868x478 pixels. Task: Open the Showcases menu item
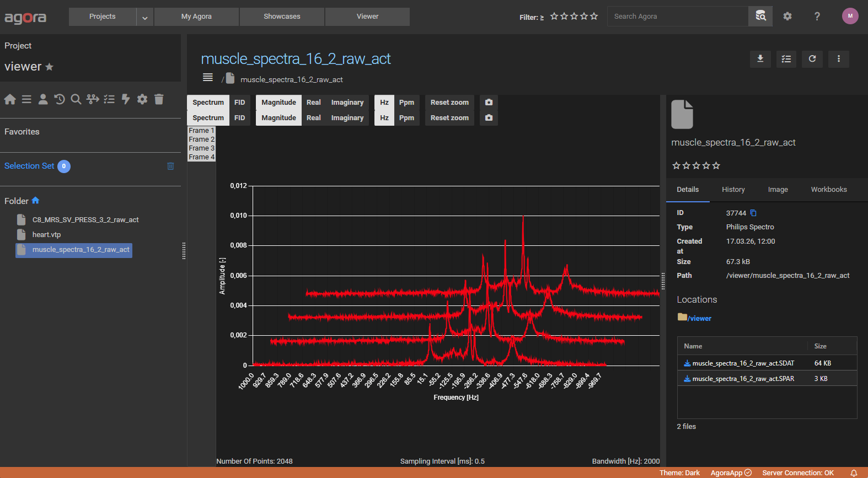click(x=282, y=17)
